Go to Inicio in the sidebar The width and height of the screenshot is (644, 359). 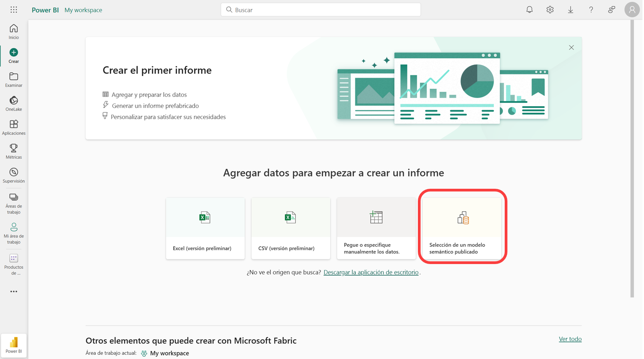(14, 32)
